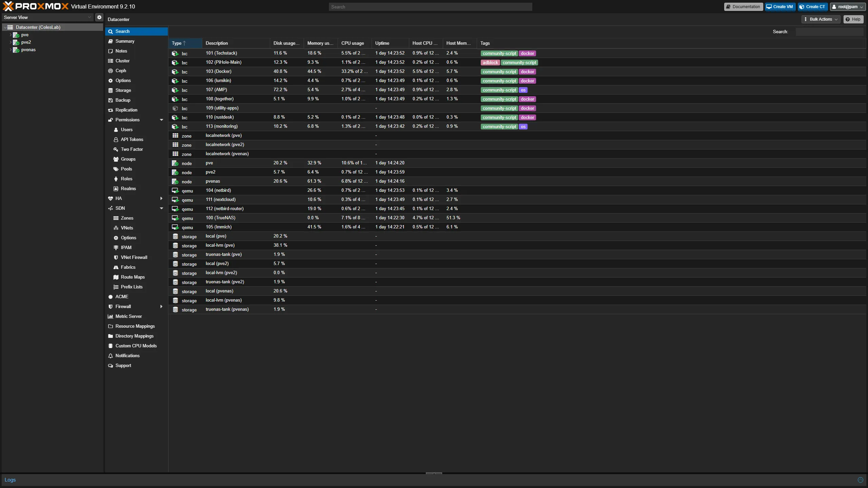868x488 pixels.
Task: Open the Notes menu item
Action: click(136, 51)
